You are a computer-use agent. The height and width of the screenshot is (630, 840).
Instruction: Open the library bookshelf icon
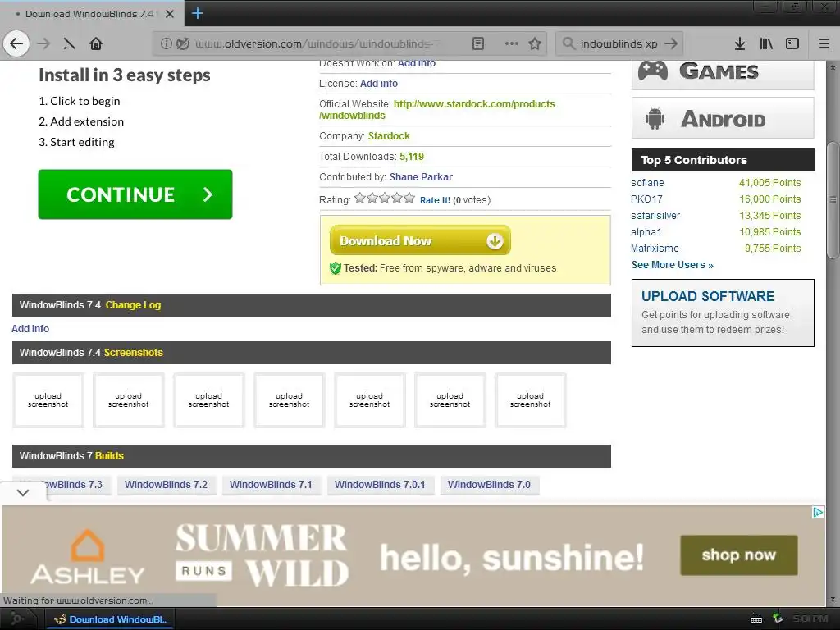pos(766,43)
